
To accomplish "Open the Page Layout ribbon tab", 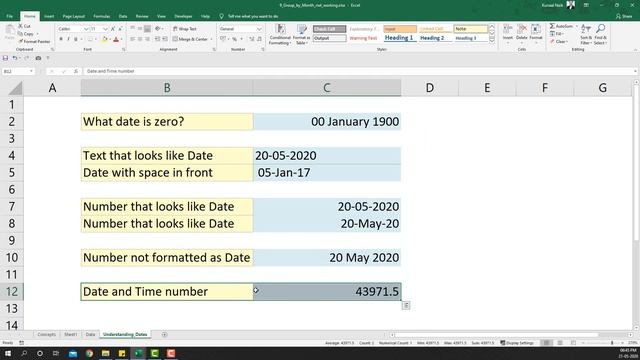I will pos(73,16).
